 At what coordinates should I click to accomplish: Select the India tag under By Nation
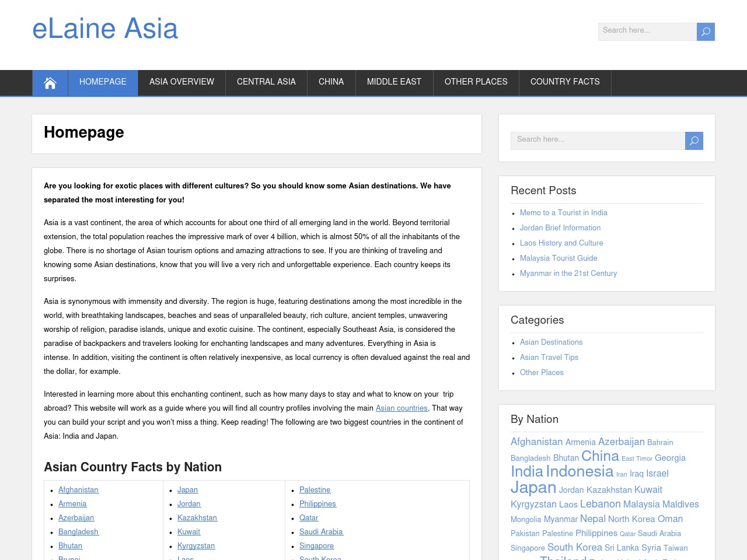pyautogui.click(x=527, y=472)
